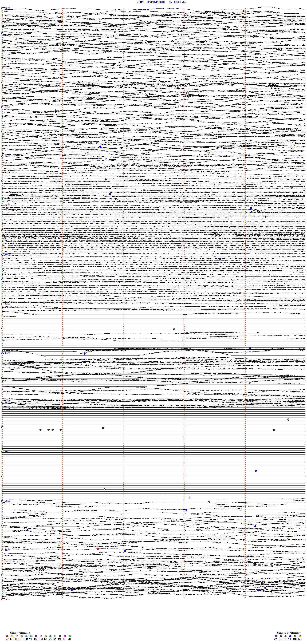Click the yellow LP legend swatch

point(12,636)
